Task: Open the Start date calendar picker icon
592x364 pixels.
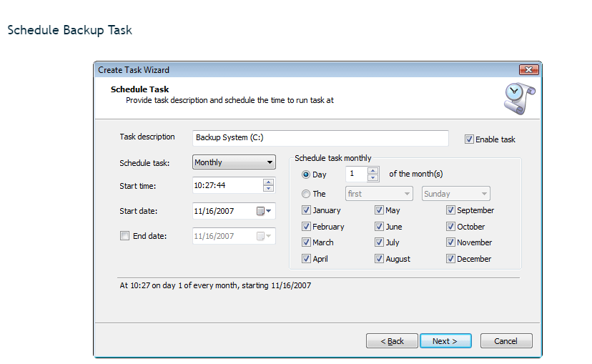Action: tap(260, 211)
